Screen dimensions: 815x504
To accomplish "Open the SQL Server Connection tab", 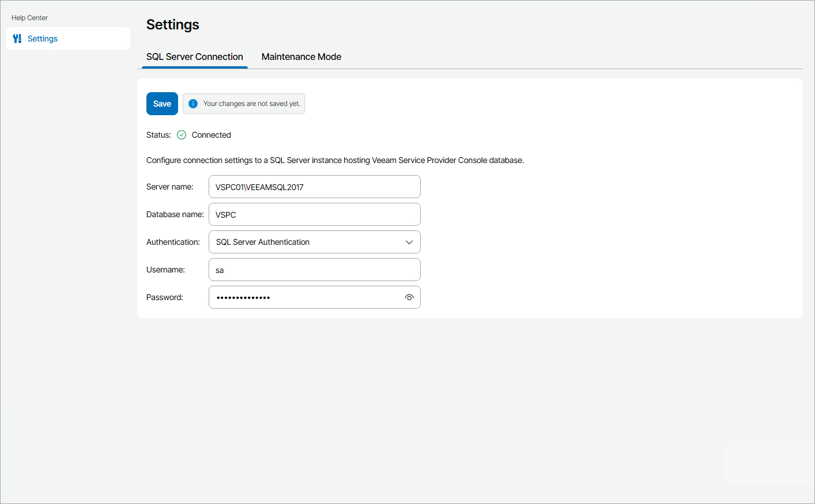I will tap(195, 56).
